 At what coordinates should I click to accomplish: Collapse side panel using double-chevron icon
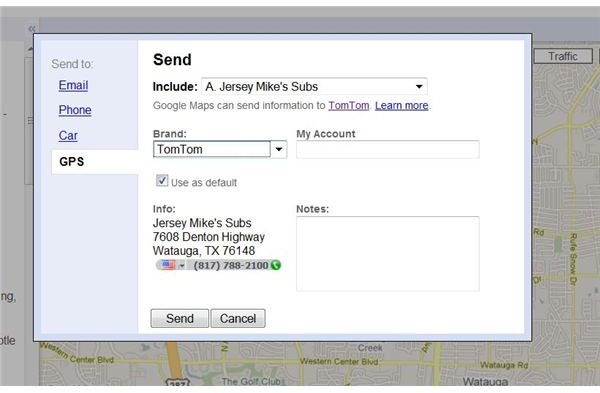click(x=31, y=29)
